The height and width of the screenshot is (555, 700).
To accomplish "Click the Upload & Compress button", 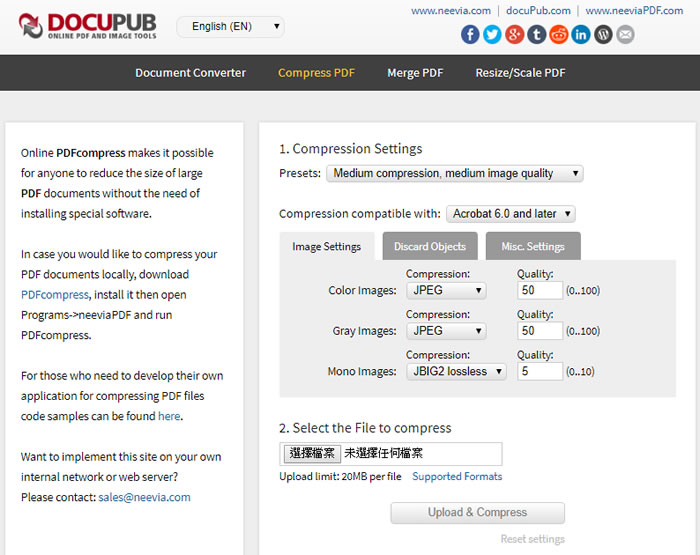I will [x=478, y=513].
